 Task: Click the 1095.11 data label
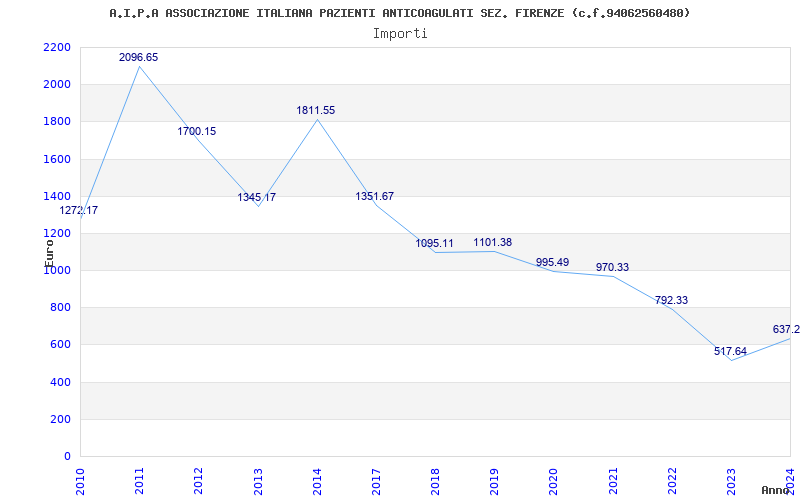[434, 244]
